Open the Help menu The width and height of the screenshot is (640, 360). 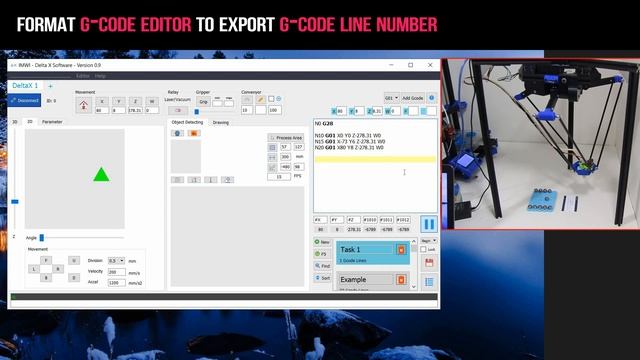pyautogui.click(x=100, y=76)
